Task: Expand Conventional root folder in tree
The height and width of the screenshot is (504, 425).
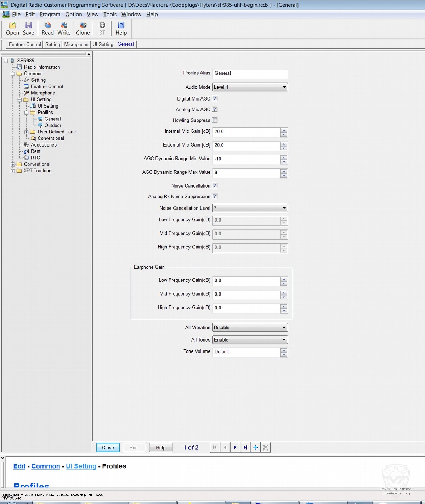Action: [x=13, y=164]
